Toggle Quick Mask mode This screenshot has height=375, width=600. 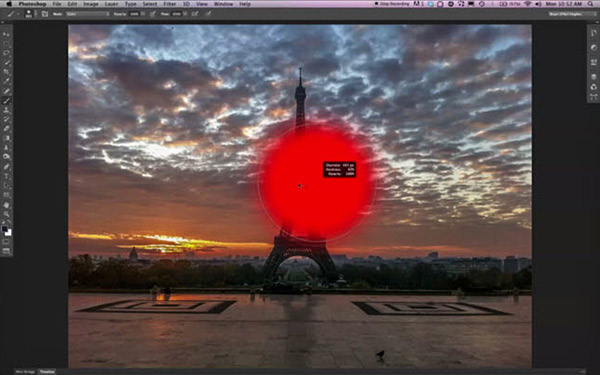pyautogui.click(x=7, y=242)
